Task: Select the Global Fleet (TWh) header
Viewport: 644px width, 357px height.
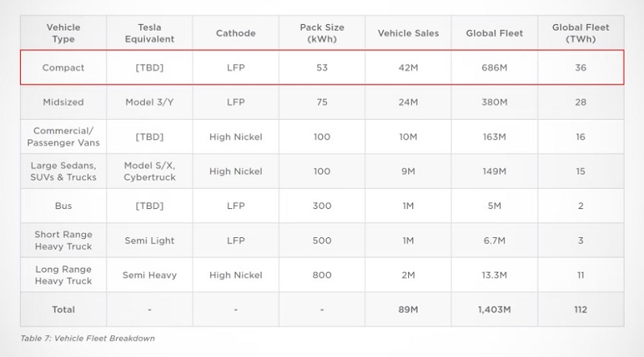Action: click(x=580, y=33)
